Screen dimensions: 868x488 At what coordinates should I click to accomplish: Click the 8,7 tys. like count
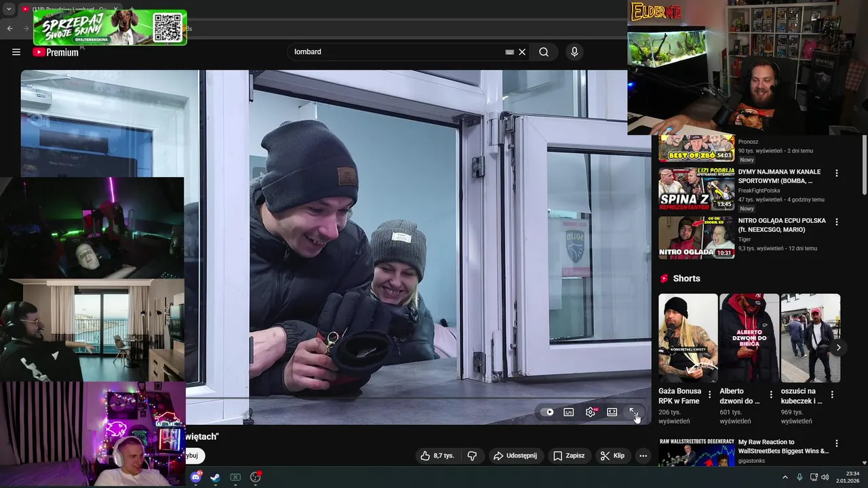[x=444, y=455]
